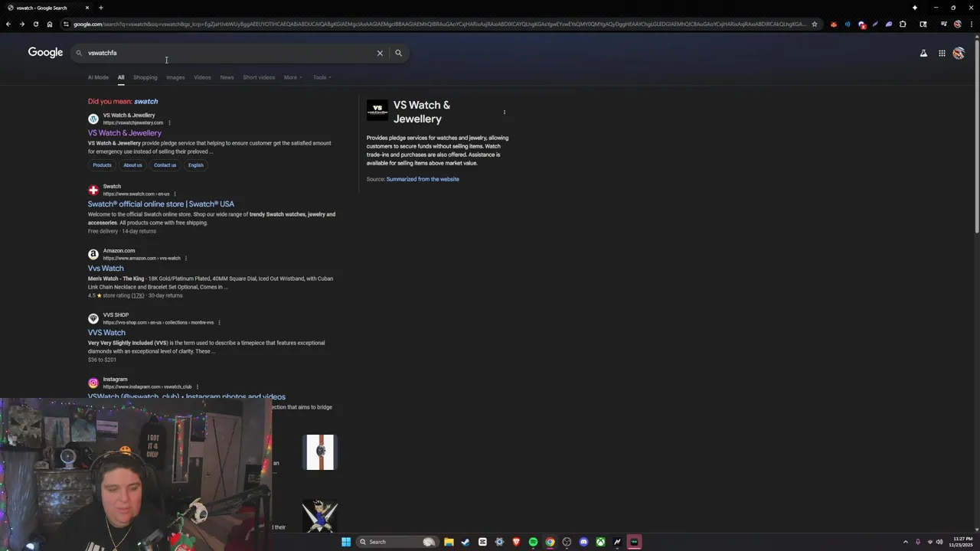Switch to Videos results tab
980x551 pixels.
(x=202, y=77)
